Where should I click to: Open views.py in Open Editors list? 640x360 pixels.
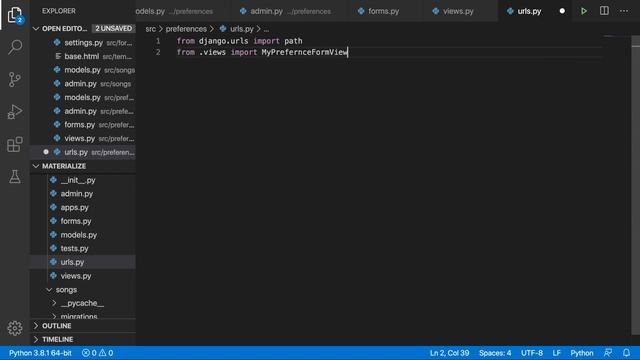(83, 138)
